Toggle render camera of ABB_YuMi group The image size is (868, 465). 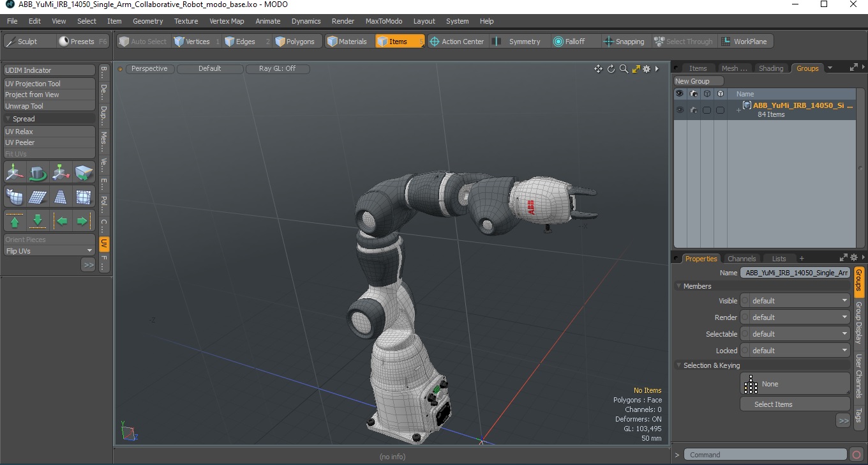pos(693,110)
